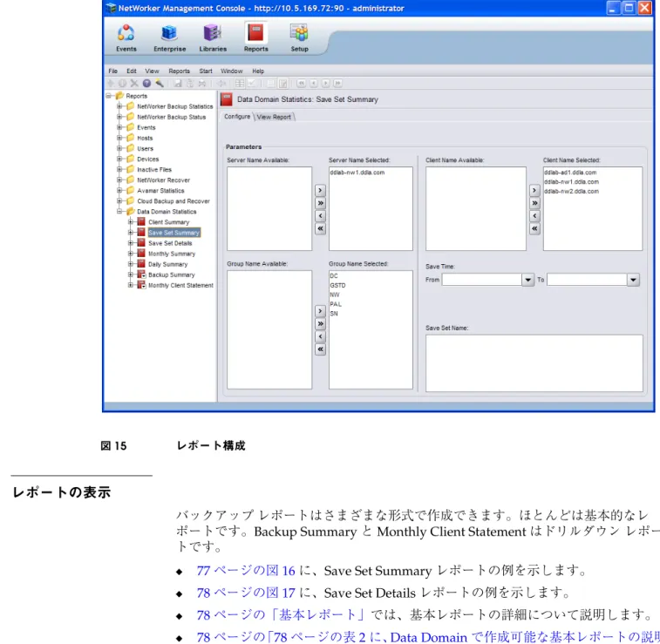The height and width of the screenshot is (644, 660).
Task: Follow the link to figure 17 on page 78
Action: (246, 593)
